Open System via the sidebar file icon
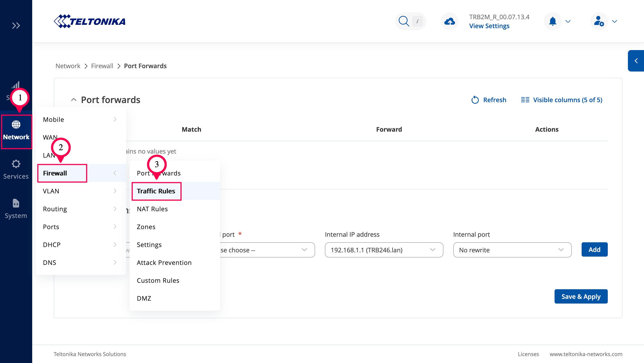The width and height of the screenshot is (644, 363). tap(16, 203)
